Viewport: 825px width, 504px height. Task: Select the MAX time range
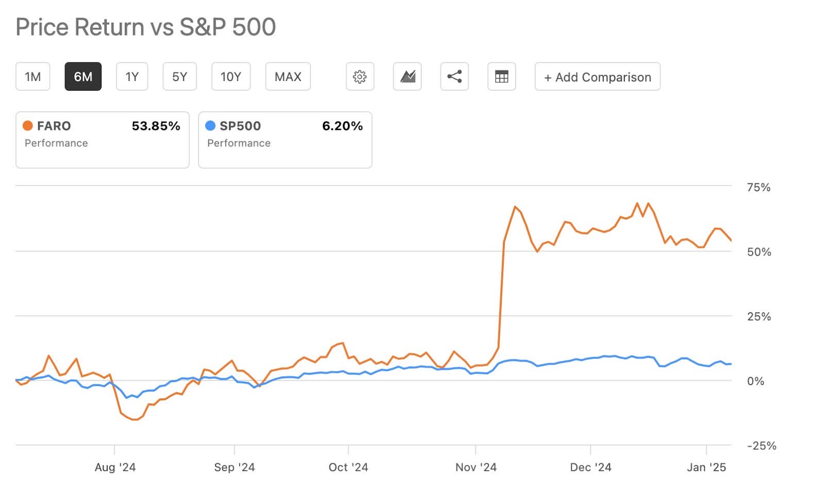tap(288, 76)
